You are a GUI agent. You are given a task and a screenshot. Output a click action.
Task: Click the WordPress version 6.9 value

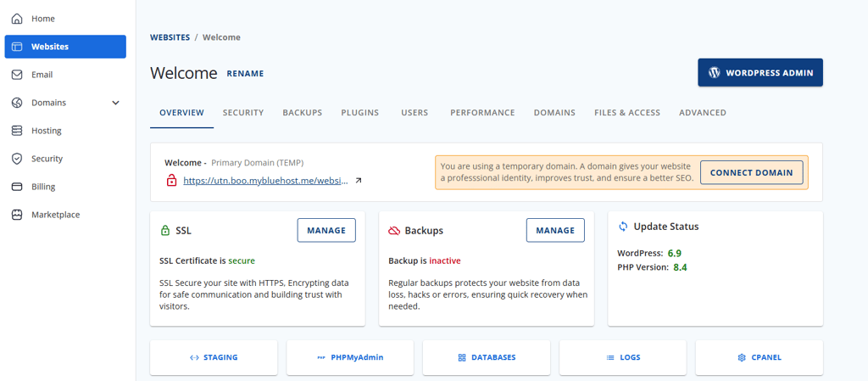[x=674, y=253]
